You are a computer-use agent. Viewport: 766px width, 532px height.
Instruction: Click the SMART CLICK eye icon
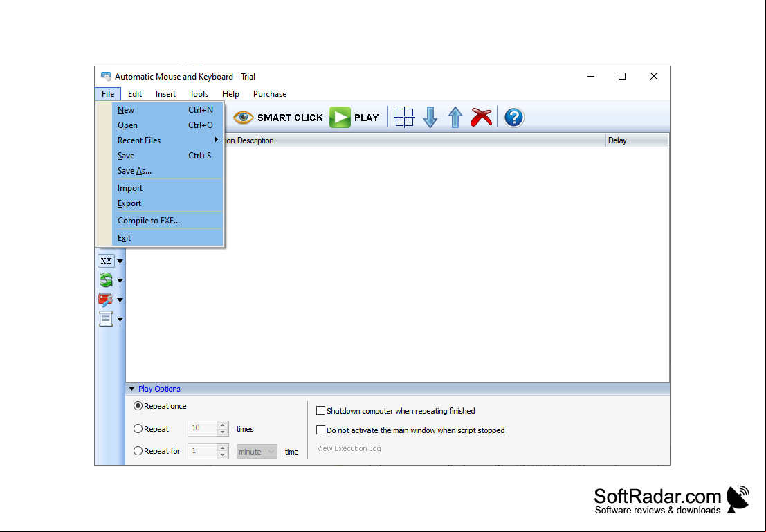[x=244, y=117]
